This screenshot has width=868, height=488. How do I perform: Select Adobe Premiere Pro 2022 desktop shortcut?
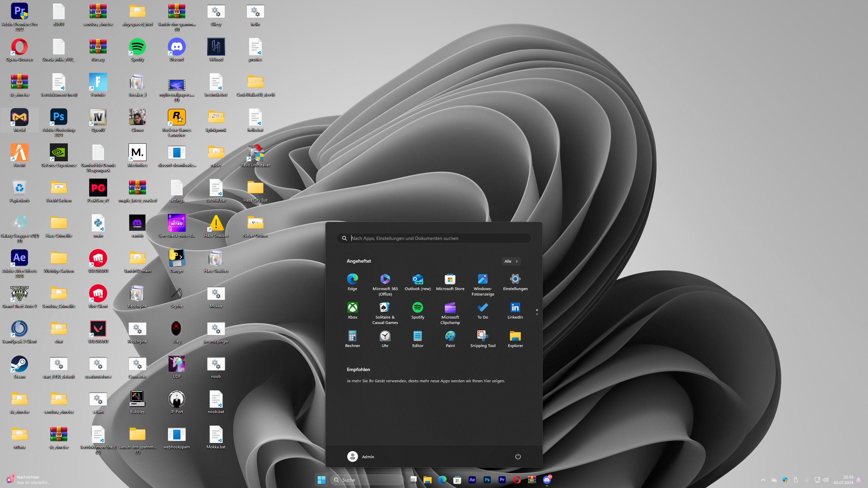19,17
